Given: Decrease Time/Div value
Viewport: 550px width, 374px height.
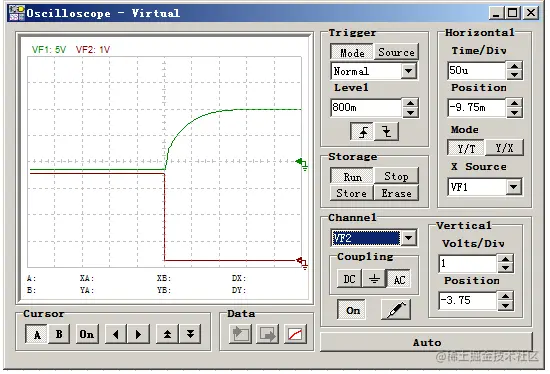Looking at the screenshot, I should tap(514, 75).
